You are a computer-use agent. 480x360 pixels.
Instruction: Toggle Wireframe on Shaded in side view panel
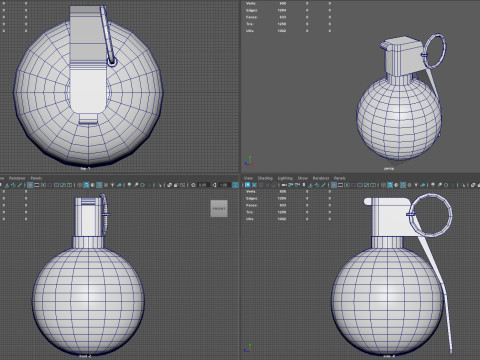pyautogui.click(x=403, y=185)
